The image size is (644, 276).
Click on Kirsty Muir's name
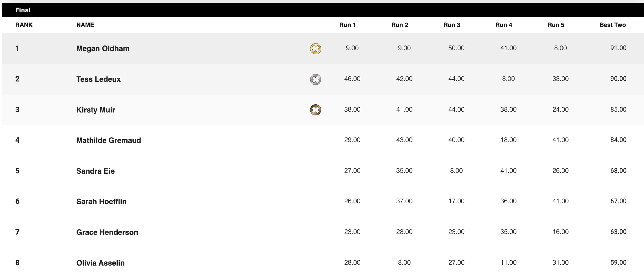pyautogui.click(x=96, y=110)
